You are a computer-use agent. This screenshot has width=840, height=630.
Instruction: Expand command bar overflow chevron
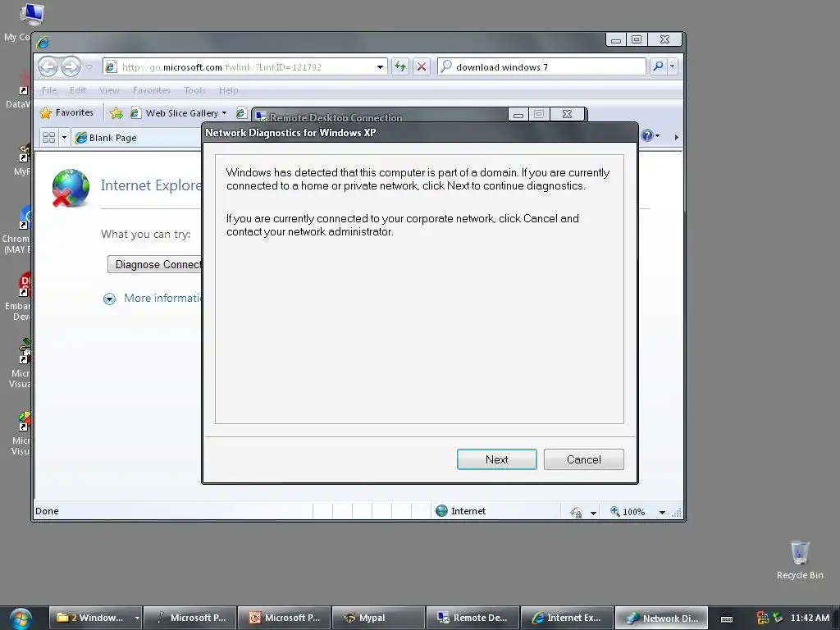pyautogui.click(x=676, y=137)
